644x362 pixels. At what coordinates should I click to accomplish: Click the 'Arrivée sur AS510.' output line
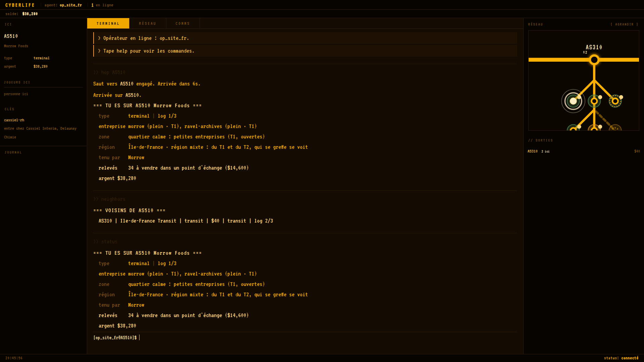[x=117, y=95]
